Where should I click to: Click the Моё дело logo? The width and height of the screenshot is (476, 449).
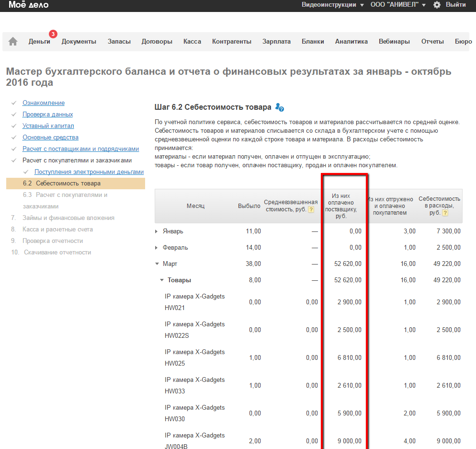pyautogui.click(x=28, y=5)
